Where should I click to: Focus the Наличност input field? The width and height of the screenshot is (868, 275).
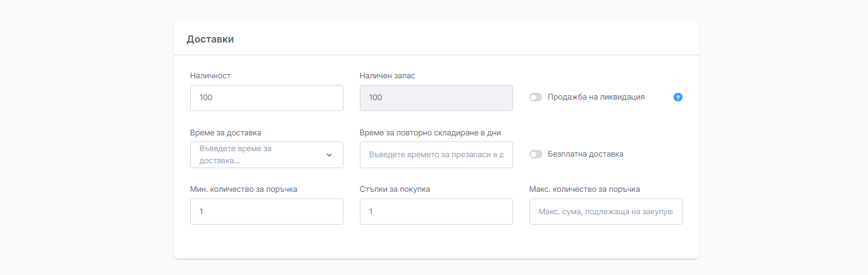(x=266, y=98)
